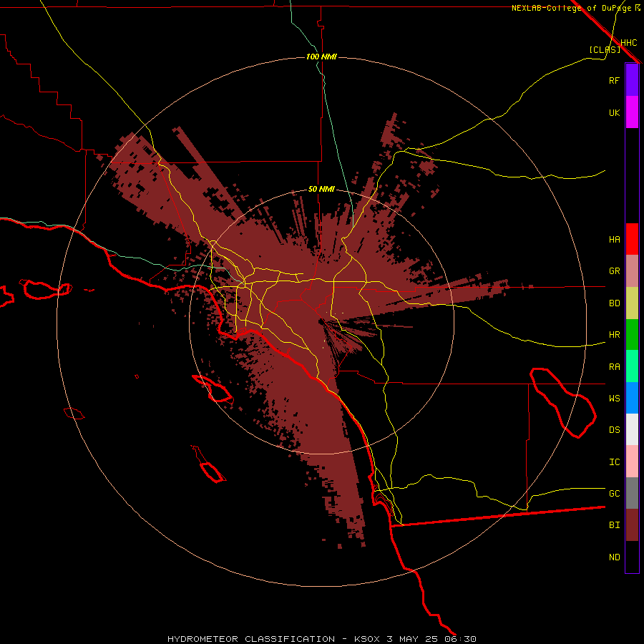Screen dimensions: 644x644
Task: Click the "UK" legend label
Action: point(614,112)
